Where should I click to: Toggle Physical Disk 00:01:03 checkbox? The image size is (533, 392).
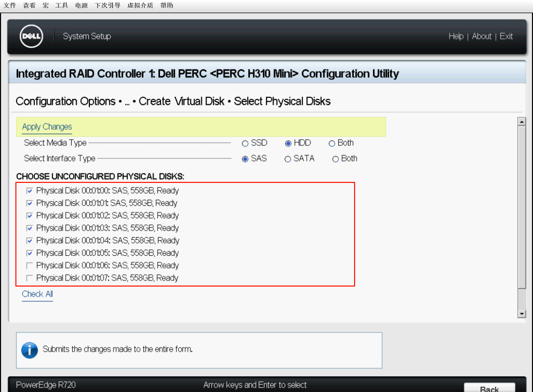coord(30,228)
